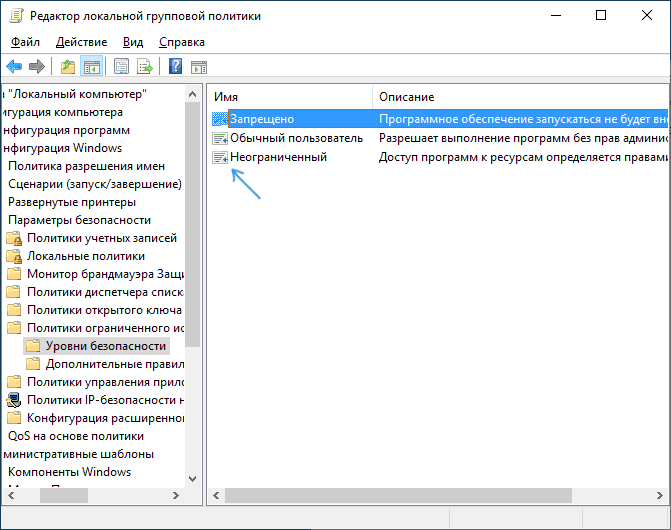
Task: Open the Файл menu
Action: coord(25,42)
